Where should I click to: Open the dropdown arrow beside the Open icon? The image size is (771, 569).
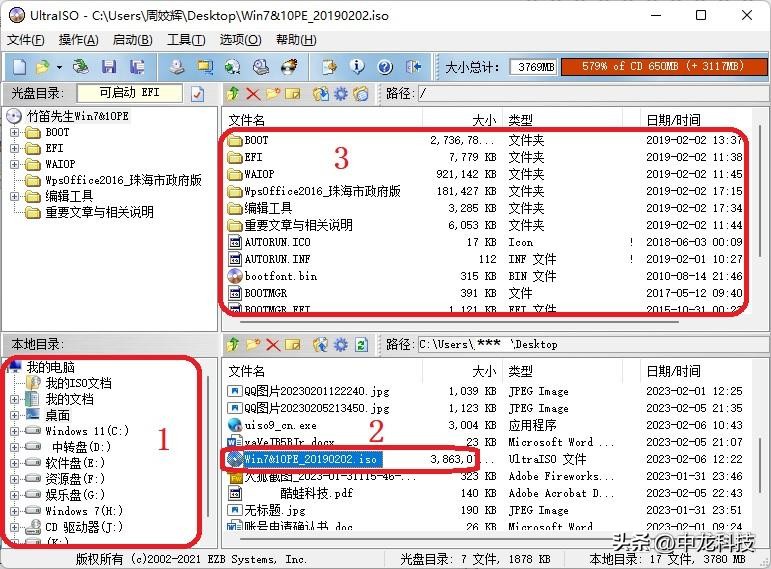[x=59, y=66]
